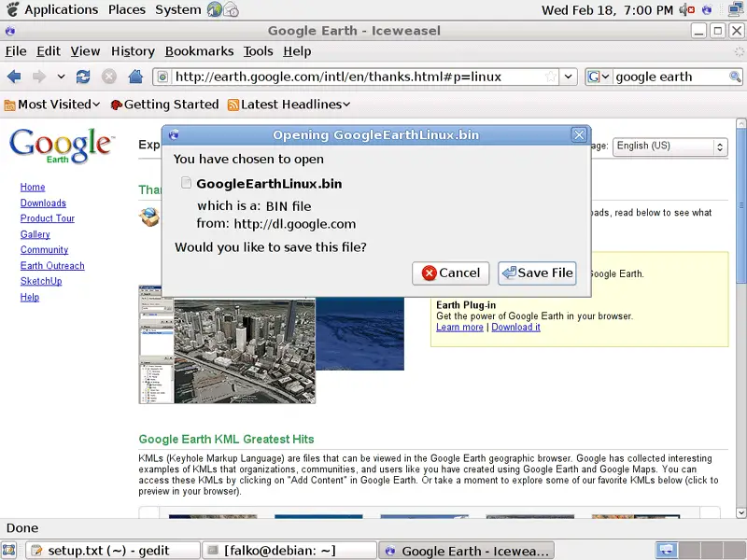Launch the web browser globe icon in panel
747x560 pixels.
pyautogui.click(x=214, y=9)
